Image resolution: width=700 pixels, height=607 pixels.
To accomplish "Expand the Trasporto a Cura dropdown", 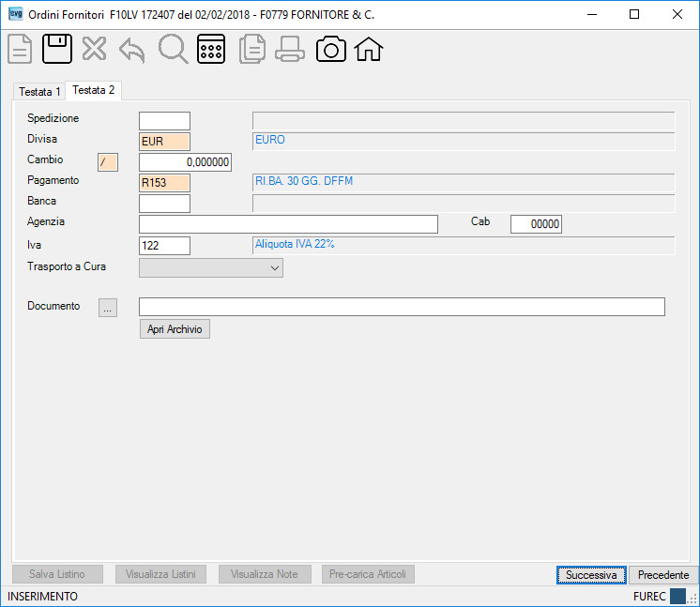I will click(x=211, y=267).
